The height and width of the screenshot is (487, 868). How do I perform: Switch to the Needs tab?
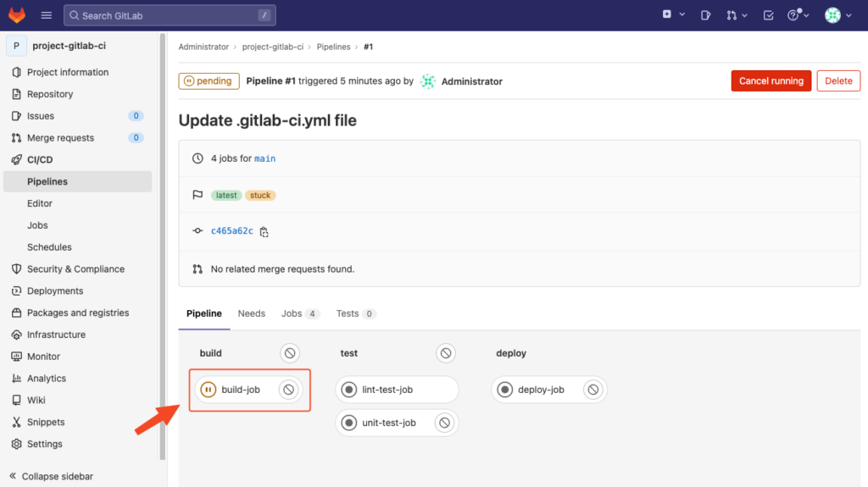251,313
